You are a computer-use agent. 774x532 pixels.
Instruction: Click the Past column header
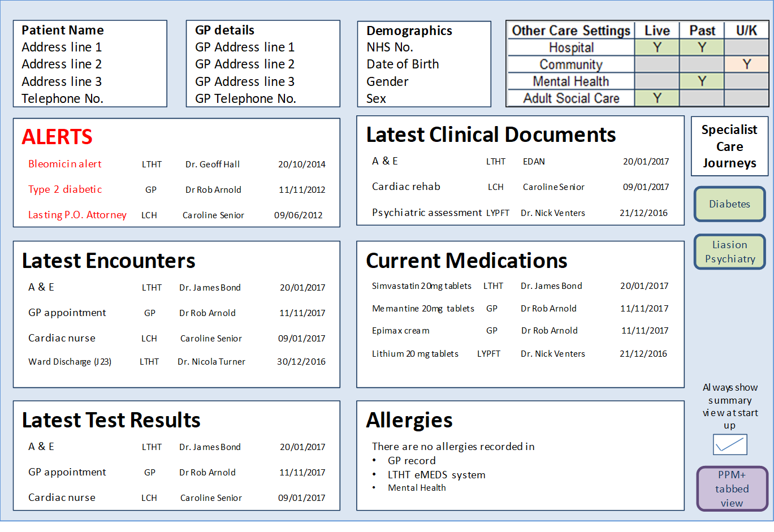click(702, 31)
